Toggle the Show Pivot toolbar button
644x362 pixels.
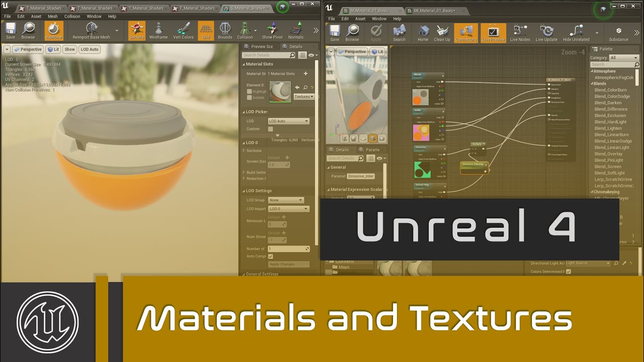click(x=272, y=31)
